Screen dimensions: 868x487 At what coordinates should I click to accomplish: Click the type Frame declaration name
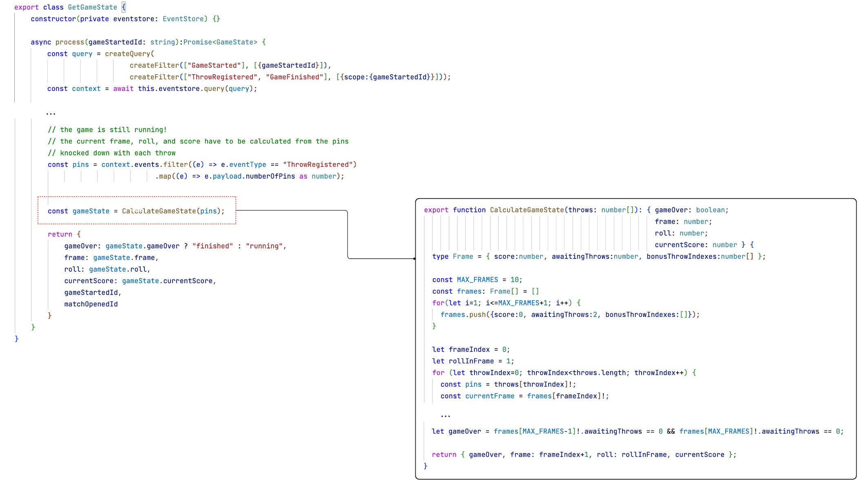[x=463, y=257]
